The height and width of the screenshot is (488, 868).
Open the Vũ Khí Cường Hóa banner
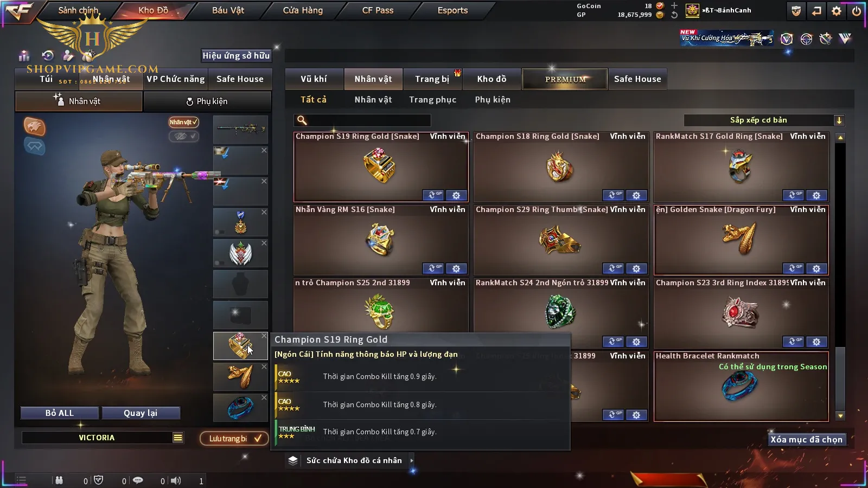727,38
